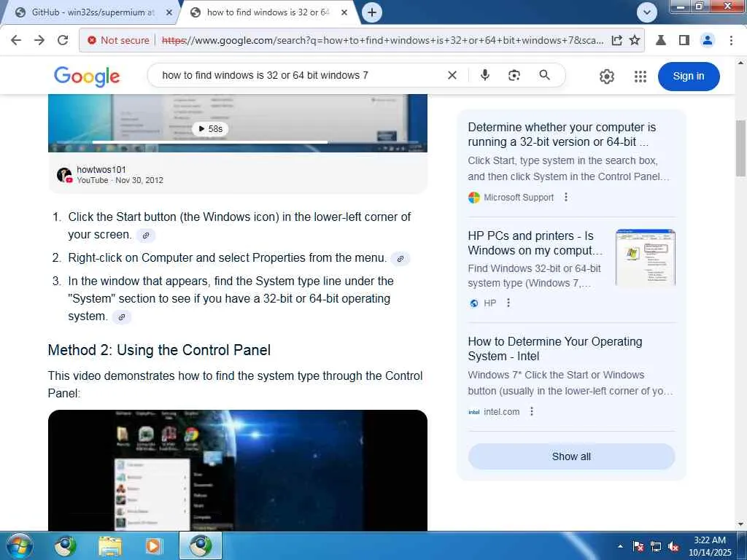Click the Show all button
The image size is (747, 560).
click(571, 456)
